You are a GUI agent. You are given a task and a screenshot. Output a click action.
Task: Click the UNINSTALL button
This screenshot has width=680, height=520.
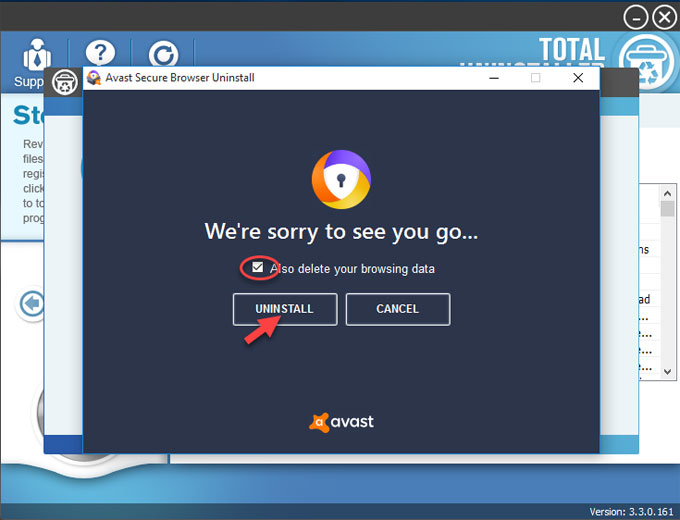click(x=285, y=309)
